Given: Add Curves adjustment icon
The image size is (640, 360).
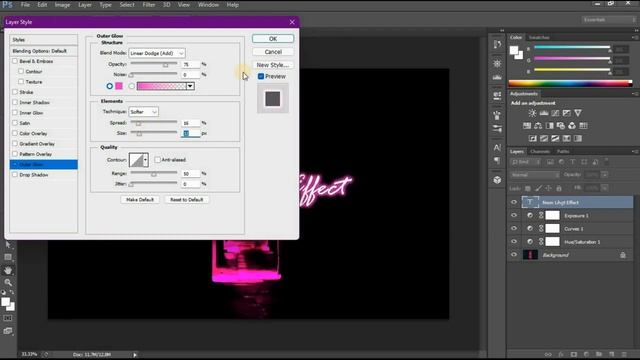Looking at the screenshot, I should 555,113.
